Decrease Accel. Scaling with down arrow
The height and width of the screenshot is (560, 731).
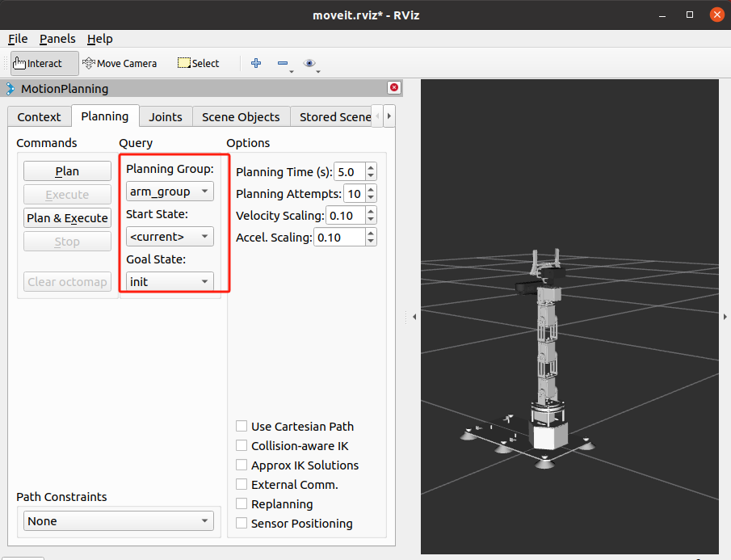click(x=371, y=242)
